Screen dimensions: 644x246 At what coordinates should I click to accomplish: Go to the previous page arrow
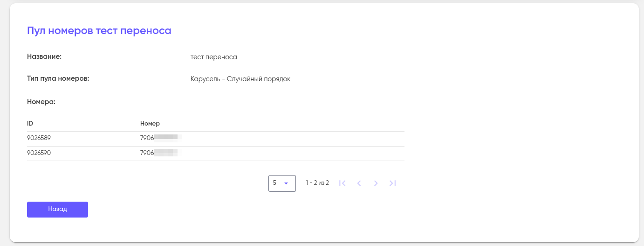point(359,183)
